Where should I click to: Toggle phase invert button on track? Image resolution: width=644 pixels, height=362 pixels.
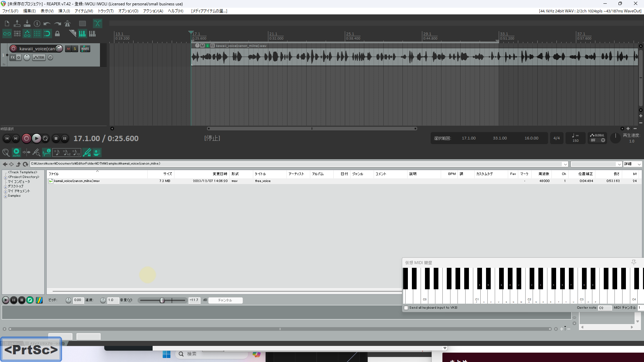[x=50, y=57]
